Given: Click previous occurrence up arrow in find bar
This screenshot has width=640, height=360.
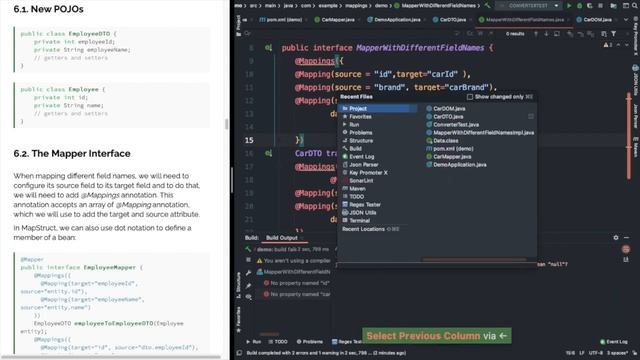Looking at the screenshot, I should 536,34.
